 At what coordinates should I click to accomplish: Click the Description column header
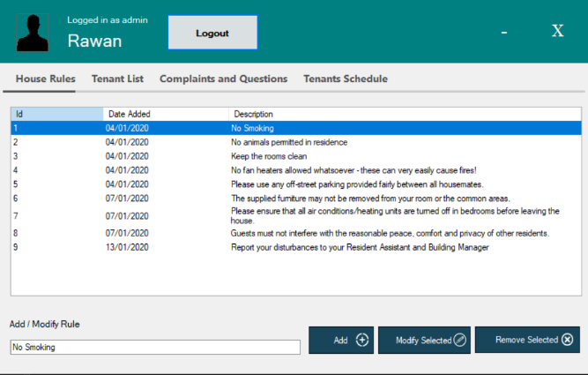tap(405, 114)
